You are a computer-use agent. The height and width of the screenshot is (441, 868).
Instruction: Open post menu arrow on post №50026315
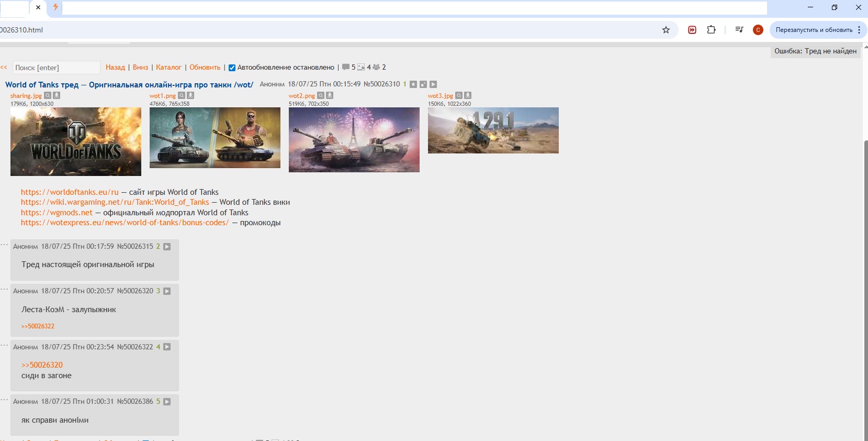point(167,247)
